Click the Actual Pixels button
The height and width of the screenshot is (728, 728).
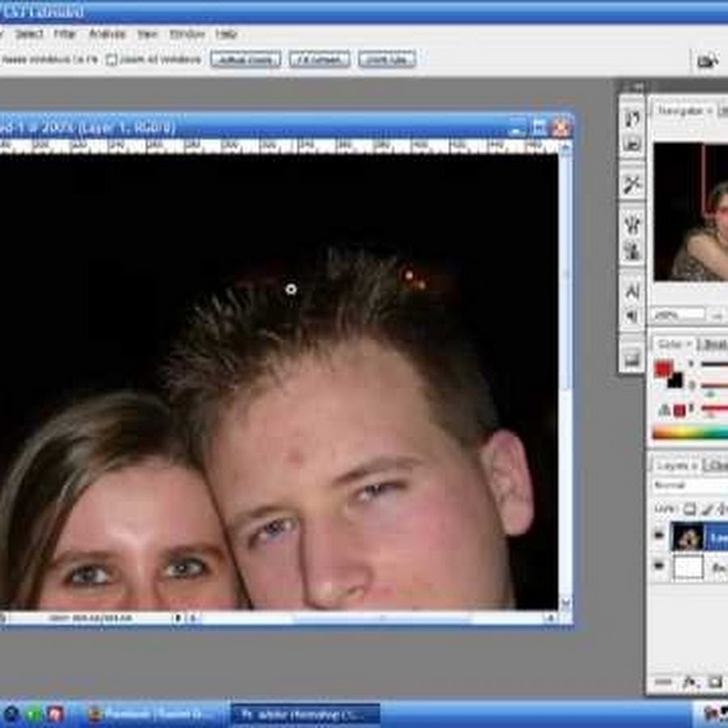(245, 60)
